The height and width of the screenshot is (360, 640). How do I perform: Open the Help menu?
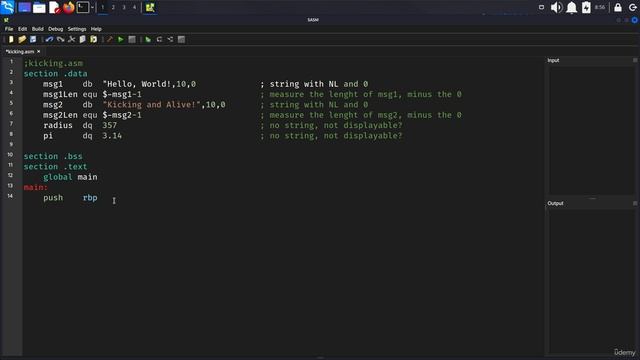[96, 29]
